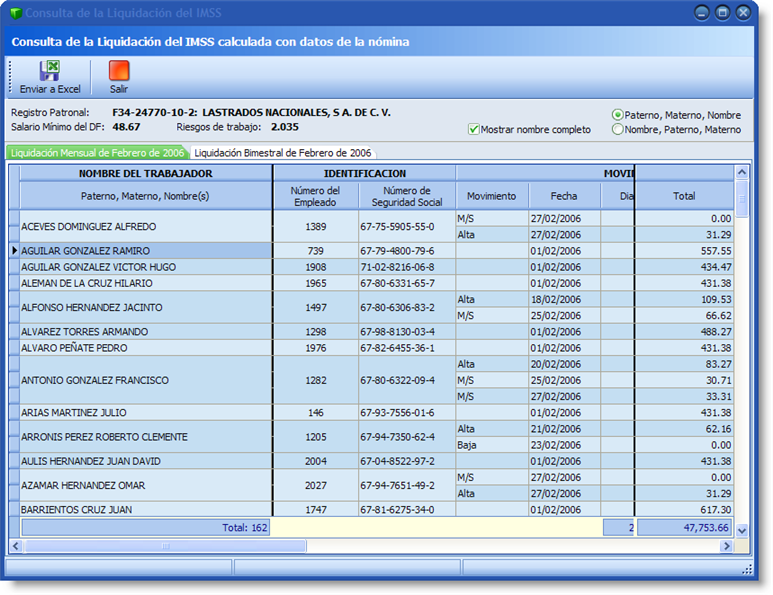Click Número de Seguridad Social header
The image size is (773, 595).
pos(407,196)
